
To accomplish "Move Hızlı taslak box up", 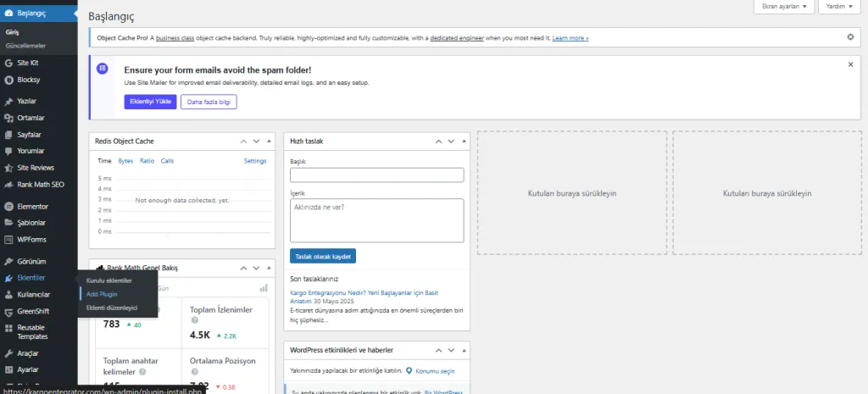I will tap(438, 142).
